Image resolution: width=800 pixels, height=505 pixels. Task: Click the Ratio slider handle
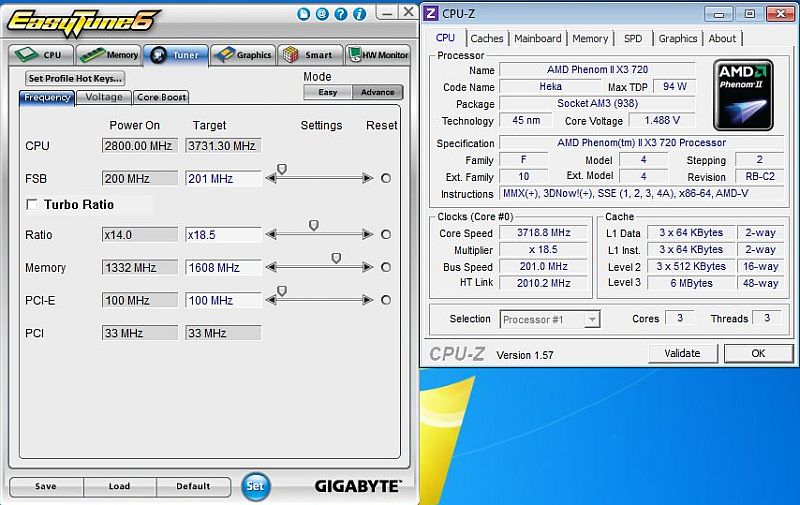click(x=314, y=226)
